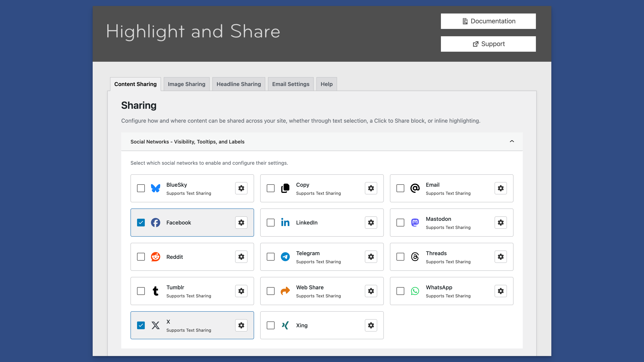Screen dimensions: 644x362
Task: Enable the Telegram checkbox
Action: (x=271, y=257)
